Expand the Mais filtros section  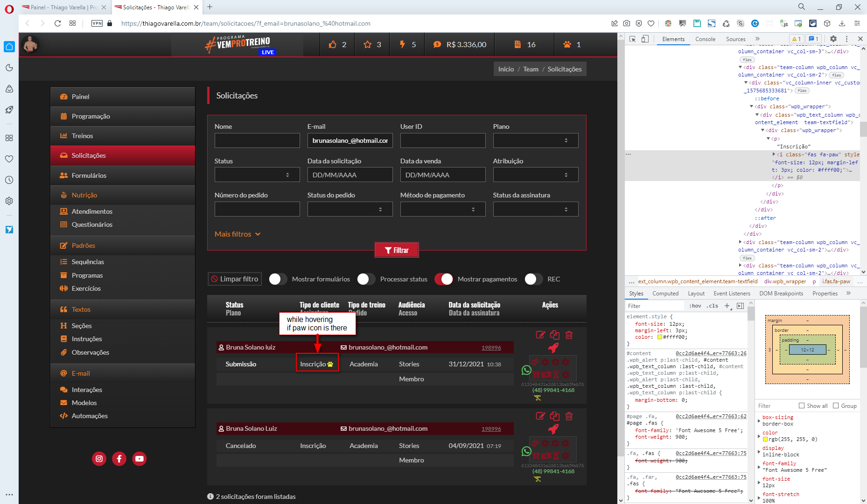click(x=238, y=234)
